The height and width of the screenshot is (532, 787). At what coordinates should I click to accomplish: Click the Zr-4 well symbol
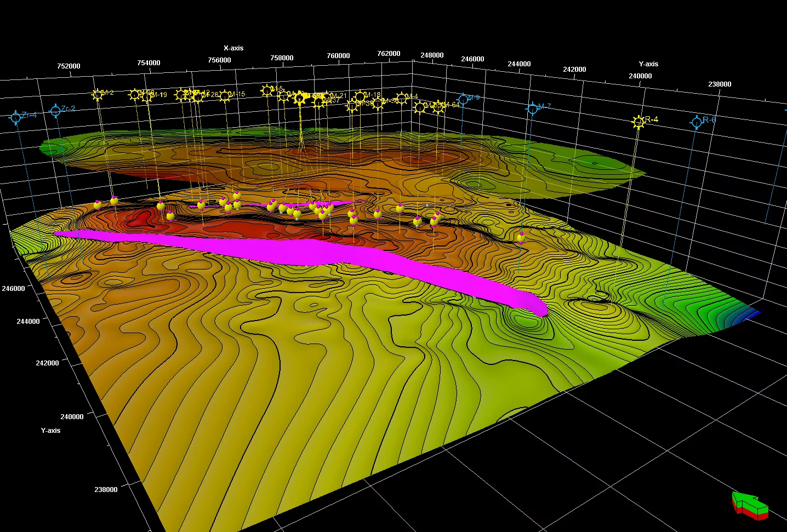tap(16, 117)
